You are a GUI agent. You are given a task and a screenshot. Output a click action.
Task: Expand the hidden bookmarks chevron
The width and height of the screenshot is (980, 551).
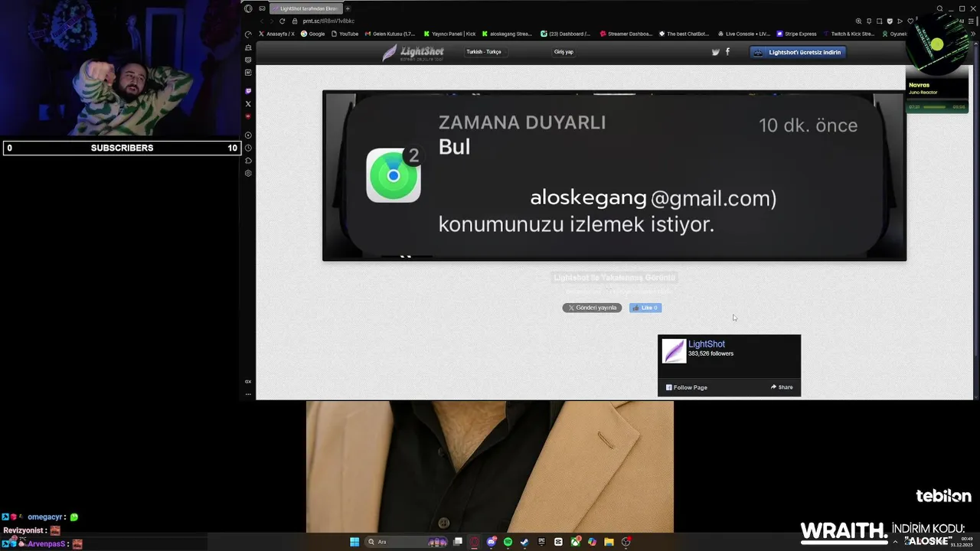pyautogui.click(x=973, y=34)
